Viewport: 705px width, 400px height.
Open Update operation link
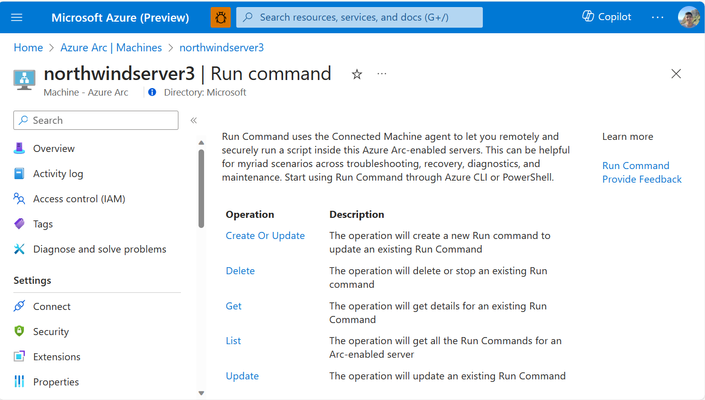click(x=242, y=376)
